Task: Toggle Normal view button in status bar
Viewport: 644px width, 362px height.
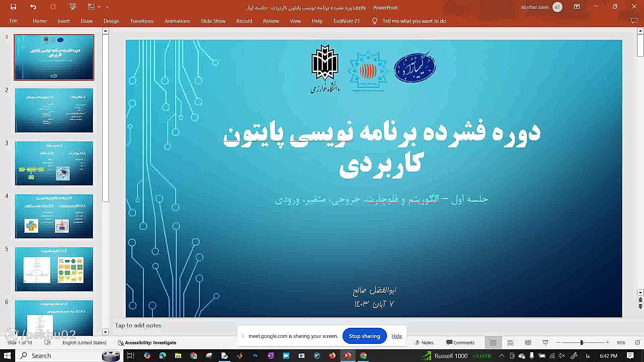Action: [493, 343]
